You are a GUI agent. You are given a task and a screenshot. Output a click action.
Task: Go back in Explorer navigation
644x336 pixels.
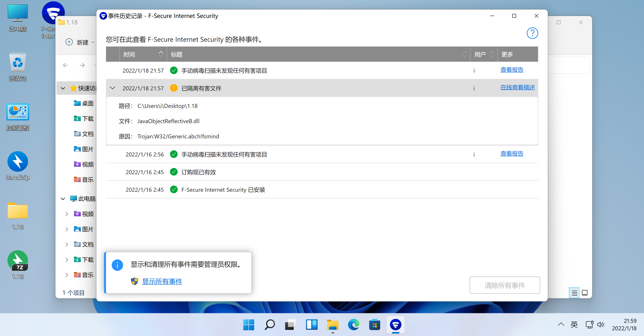[66, 65]
